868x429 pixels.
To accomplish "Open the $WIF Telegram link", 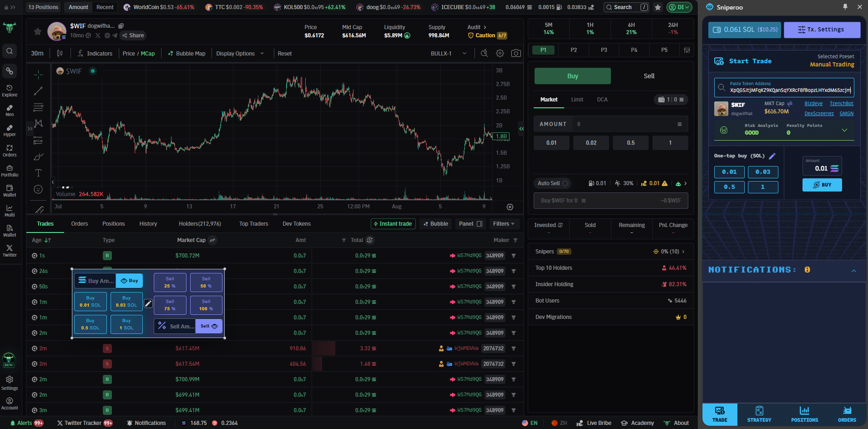I will coord(115,35).
